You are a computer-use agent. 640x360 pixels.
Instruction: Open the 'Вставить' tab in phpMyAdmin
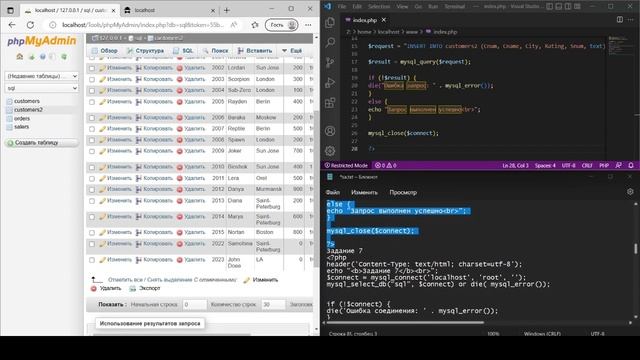[x=255, y=51]
